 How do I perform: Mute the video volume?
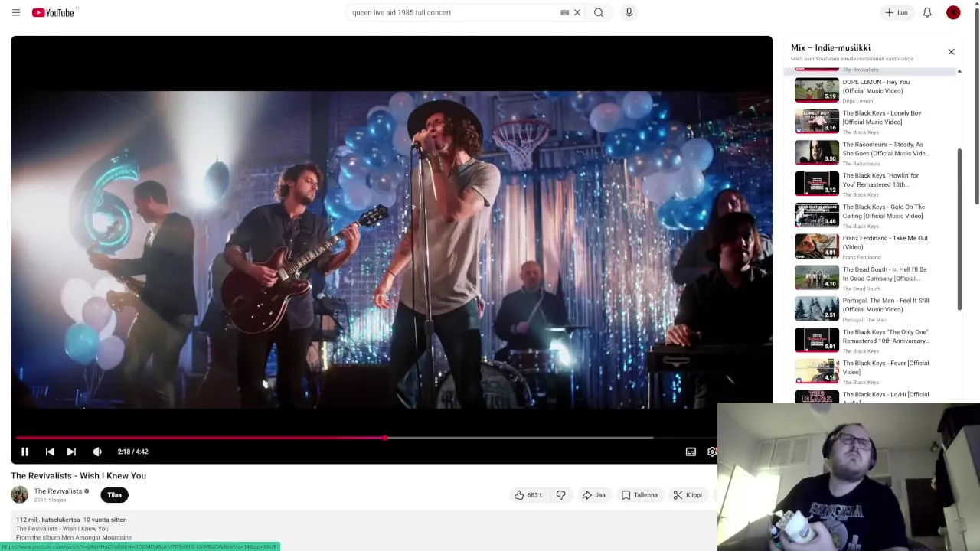pyautogui.click(x=97, y=452)
